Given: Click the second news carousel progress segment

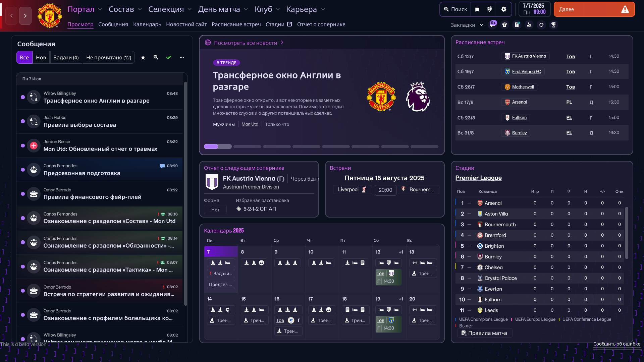Looking at the screenshot, I should click(x=247, y=146).
